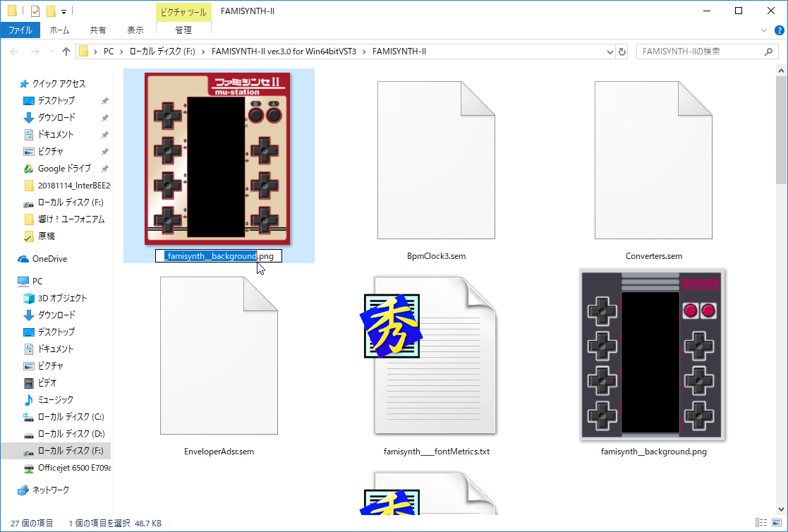Open the Explorer help question mark icon
The image size is (788, 532).
coord(780,30)
